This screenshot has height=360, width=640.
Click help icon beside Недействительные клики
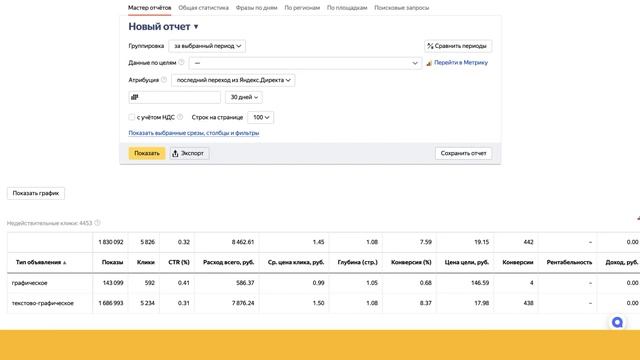pyautogui.click(x=97, y=223)
